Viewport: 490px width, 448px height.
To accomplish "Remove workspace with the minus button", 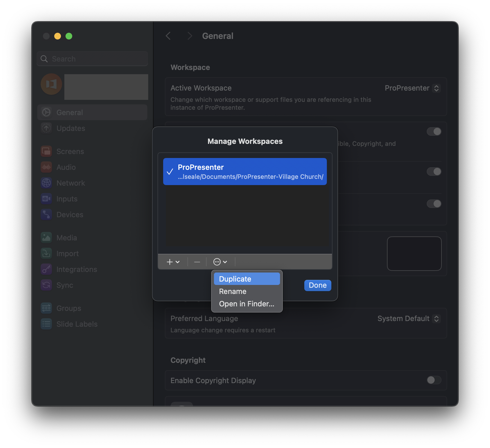I will (x=197, y=262).
